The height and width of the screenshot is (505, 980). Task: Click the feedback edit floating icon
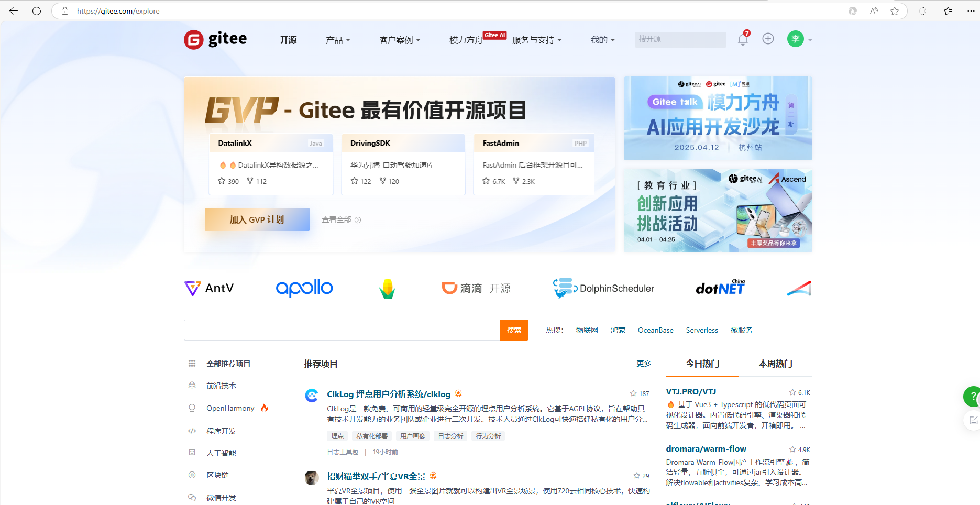pyautogui.click(x=973, y=420)
